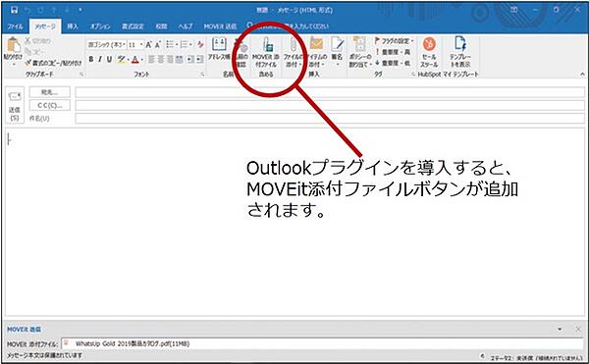Expand the bullet list style arrow
Screen dimensions: 589x364
[177, 45]
